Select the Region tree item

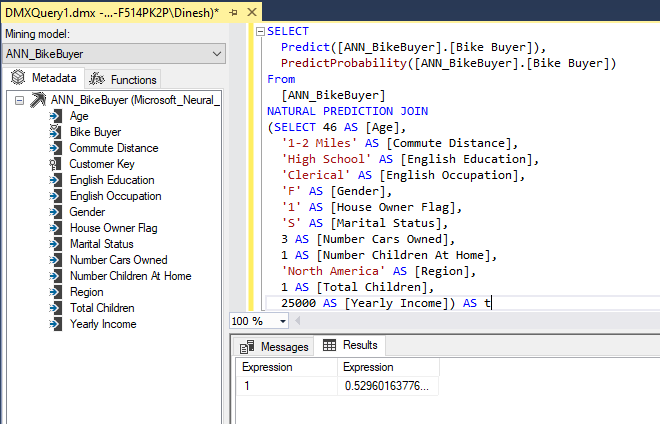click(86, 292)
